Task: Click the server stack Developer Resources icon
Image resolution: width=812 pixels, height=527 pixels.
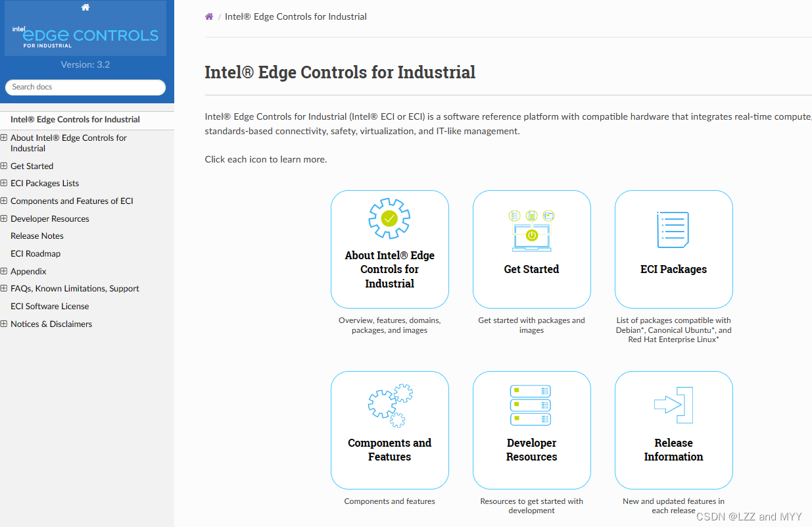Action: [531, 405]
